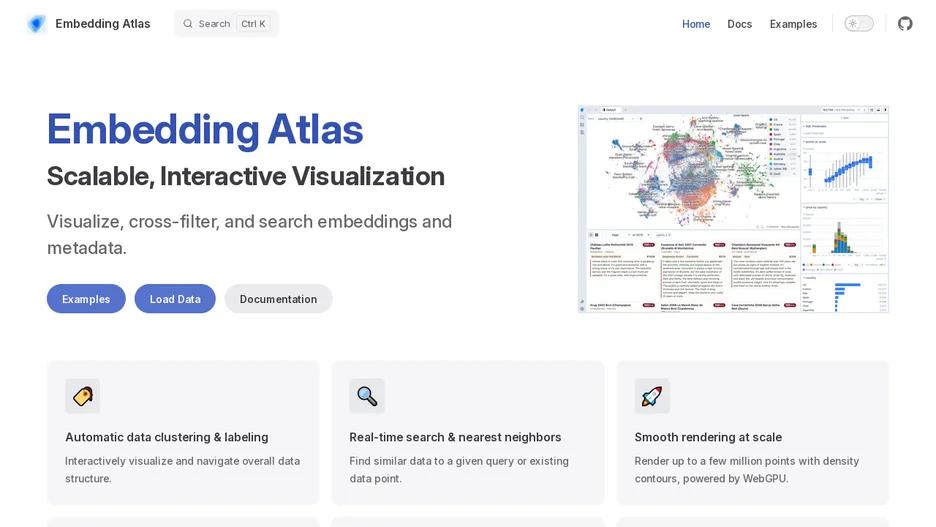Open the Home nav item
This screenshot has height=527, width=936.
pos(696,24)
